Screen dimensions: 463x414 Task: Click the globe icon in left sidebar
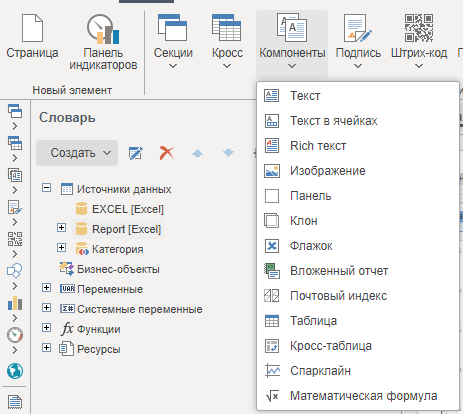[15, 371]
